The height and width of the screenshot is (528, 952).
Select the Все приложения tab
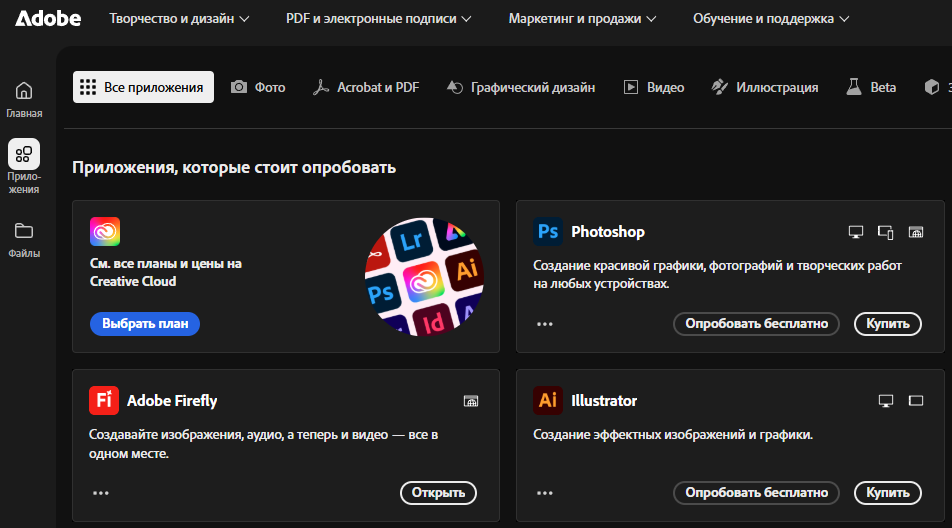pos(143,87)
